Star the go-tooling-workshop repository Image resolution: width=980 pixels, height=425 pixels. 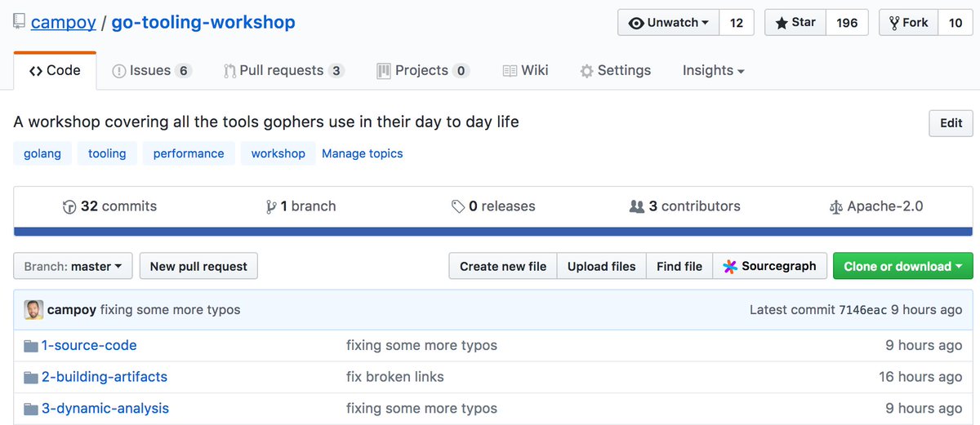(x=795, y=23)
